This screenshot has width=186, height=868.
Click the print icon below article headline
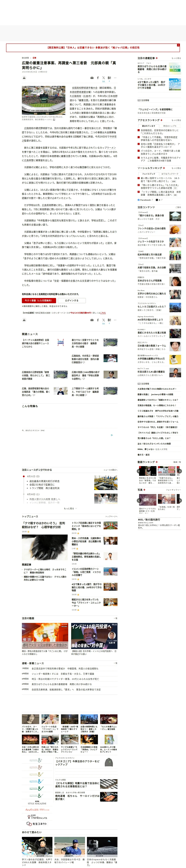click(x=24, y=78)
